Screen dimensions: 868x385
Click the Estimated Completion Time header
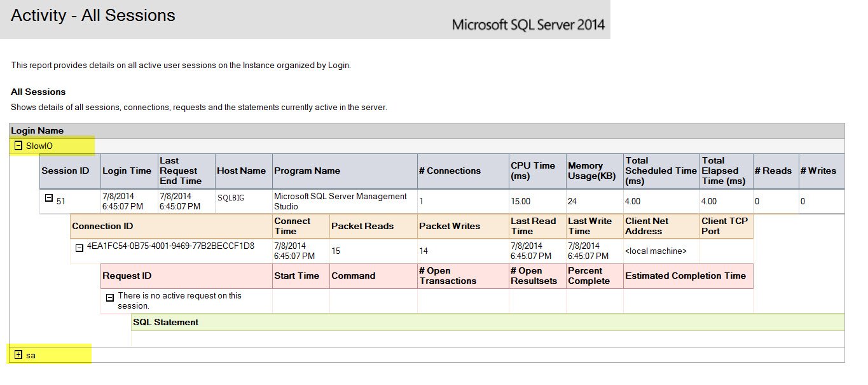click(689, 276)
